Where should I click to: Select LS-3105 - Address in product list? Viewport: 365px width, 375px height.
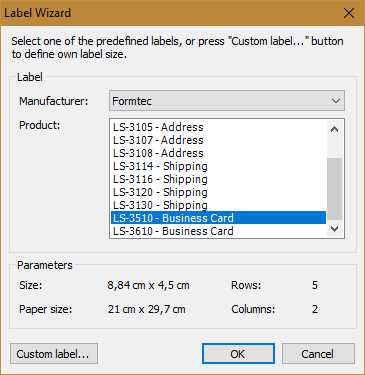tap(218, 127)
